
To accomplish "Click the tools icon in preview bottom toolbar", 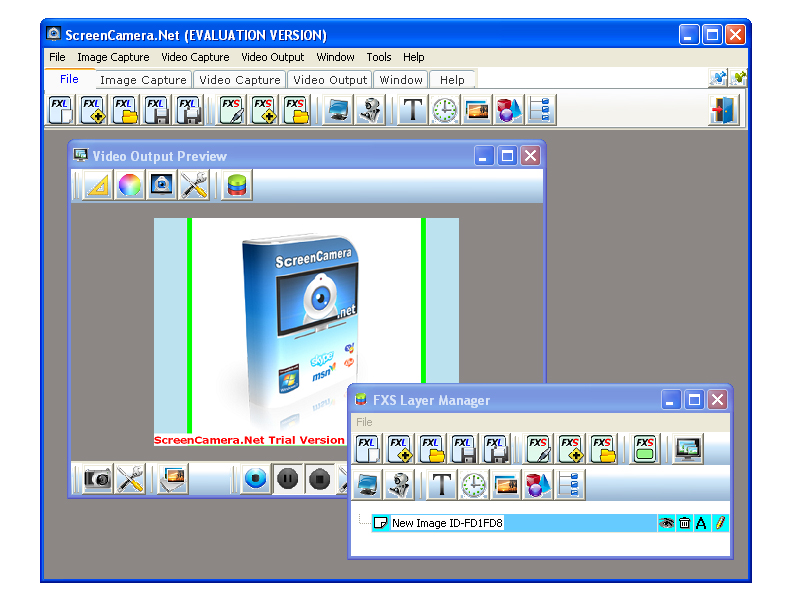I will (130, 479).
